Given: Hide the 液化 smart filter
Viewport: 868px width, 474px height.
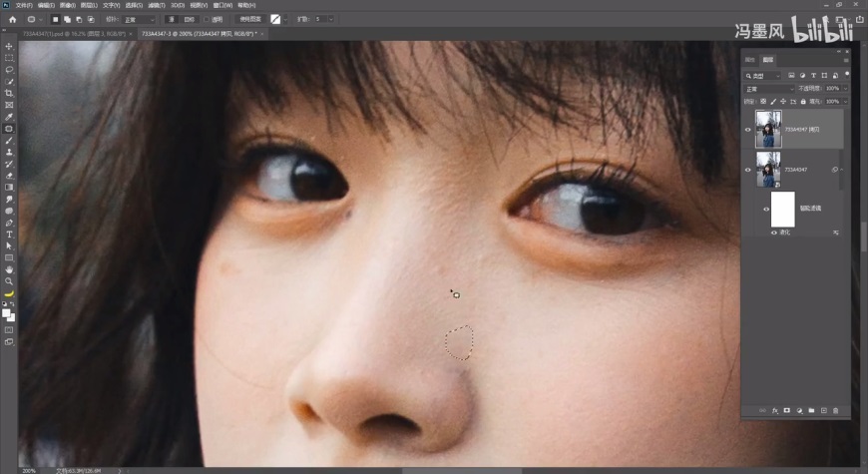Looking at the screenshot, I should [x=773, y=233].
